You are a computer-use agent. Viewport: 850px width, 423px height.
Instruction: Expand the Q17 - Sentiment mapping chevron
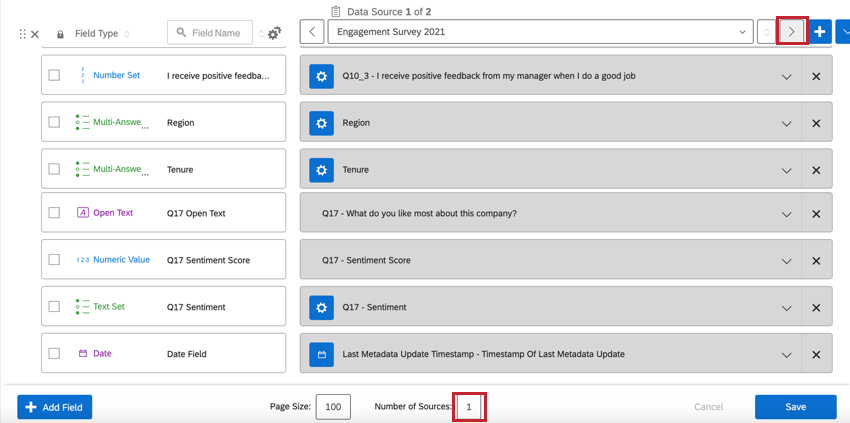coord(786,308)
